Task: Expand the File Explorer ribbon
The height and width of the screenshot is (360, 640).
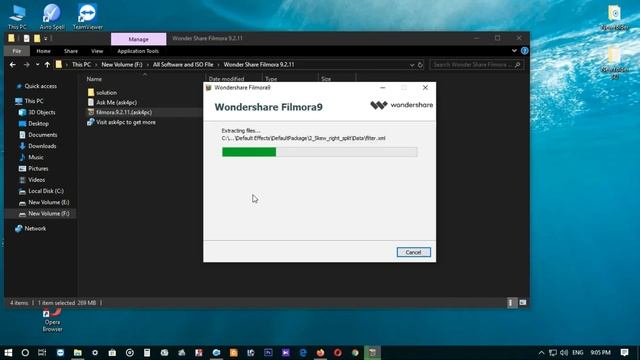Action: pyautogui.click(x=514, y=51)
